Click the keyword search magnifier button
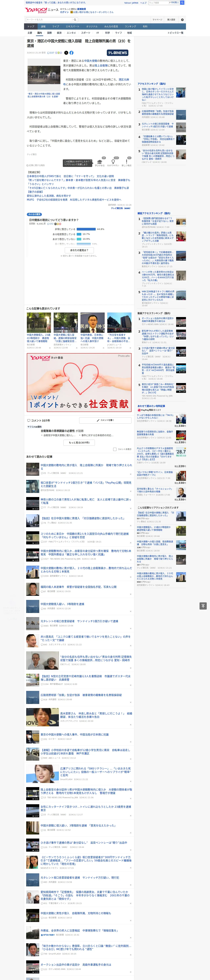 tap(75, 20)
